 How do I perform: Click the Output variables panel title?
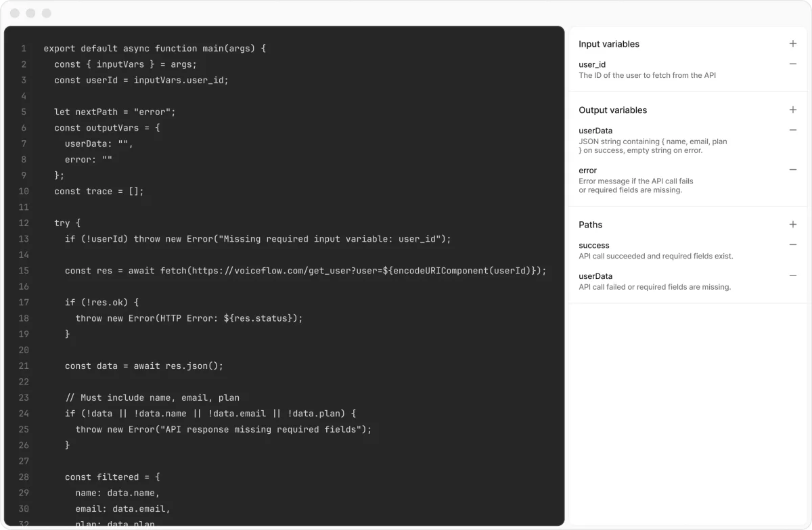pyautogui.click(x=612, y=110)
